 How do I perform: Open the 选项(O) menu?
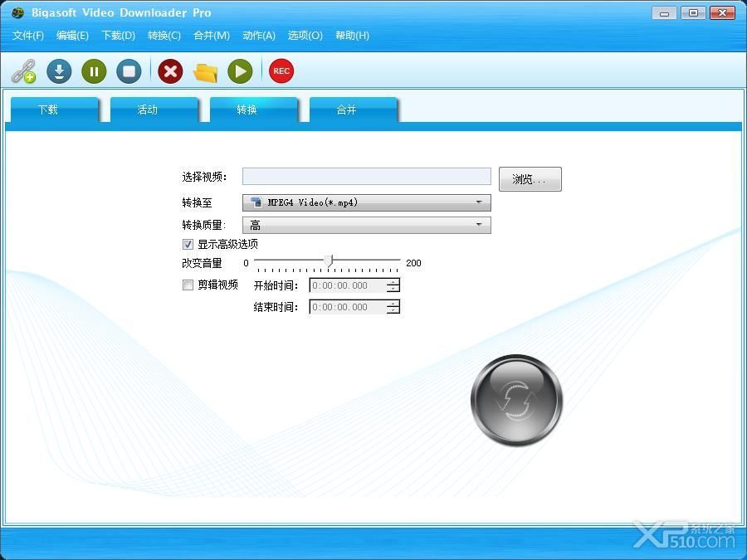pyautogui.click(x=305, y=35)
